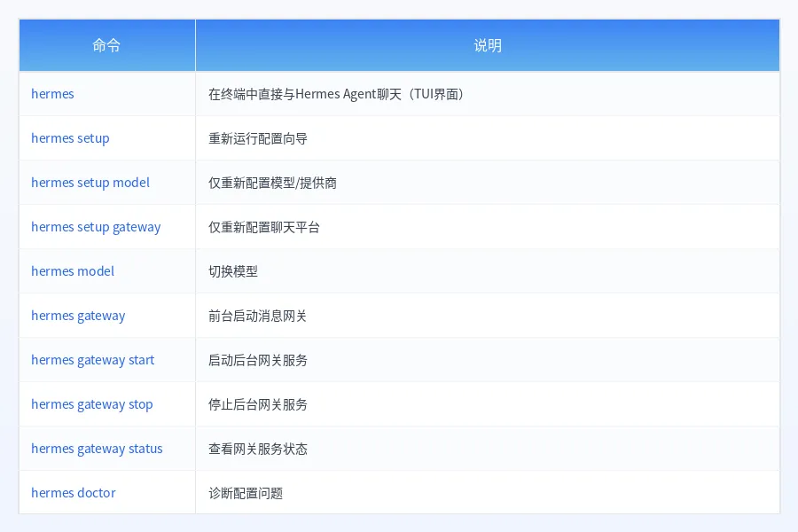Viewport: 798px width, 532px height.
Task: Click the description '停止后台网关服务'
Action: [x=258, y=404]
